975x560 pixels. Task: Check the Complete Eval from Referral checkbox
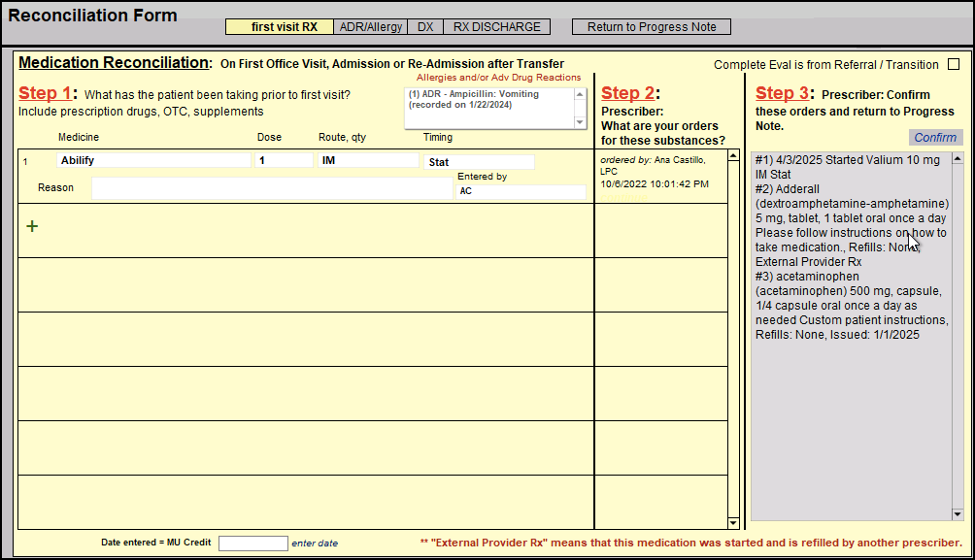coord(953,65)
